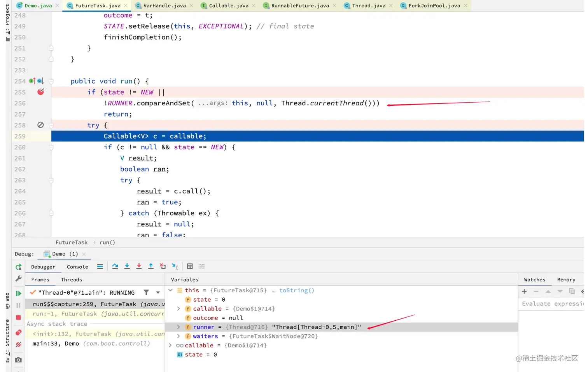Image resolution: width=588 pixels, height=372 pixels.
Task: Stop the debug session
Action: [18, 318]
